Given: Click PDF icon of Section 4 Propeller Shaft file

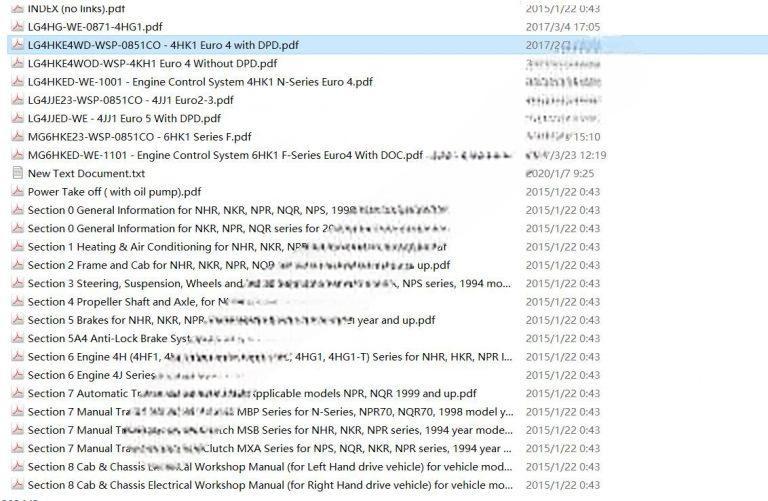Looking at the screenshot, I should click(18, 302).
